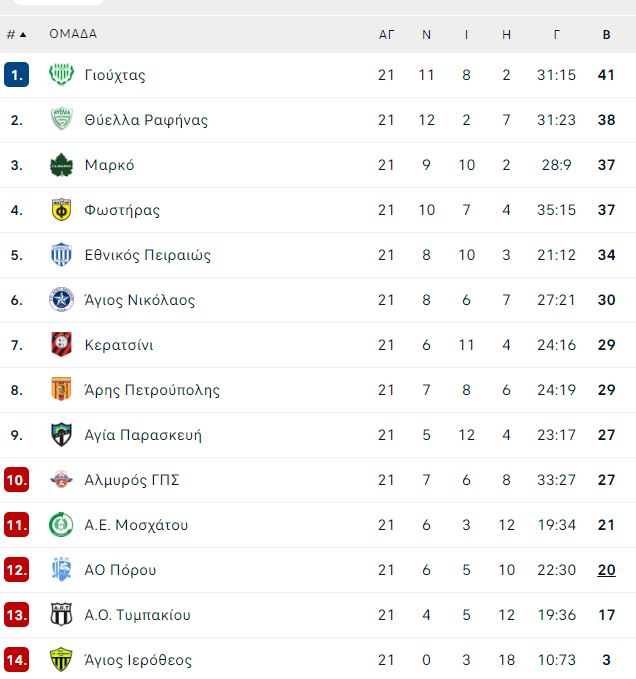
Task: Open the Μαρκό green leaf crest
Action: [x=61, y=165]
